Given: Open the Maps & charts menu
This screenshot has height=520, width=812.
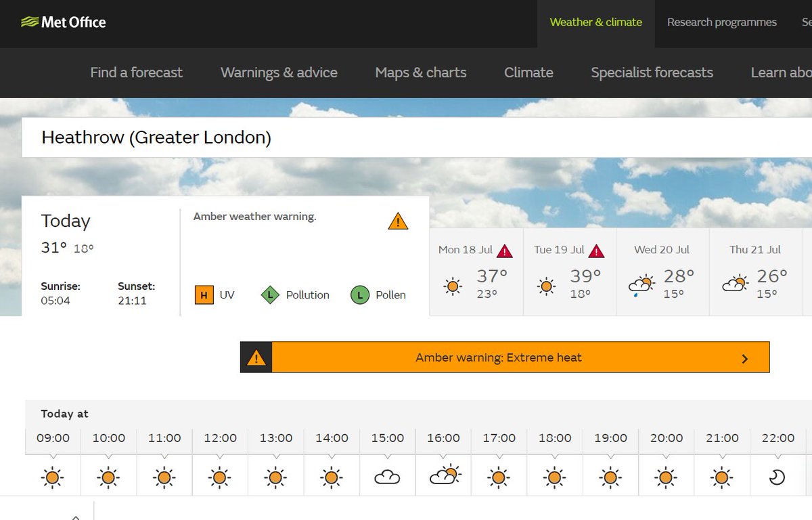Looking at the screenshot, I should pyautogui.click(x=420, y=72).
